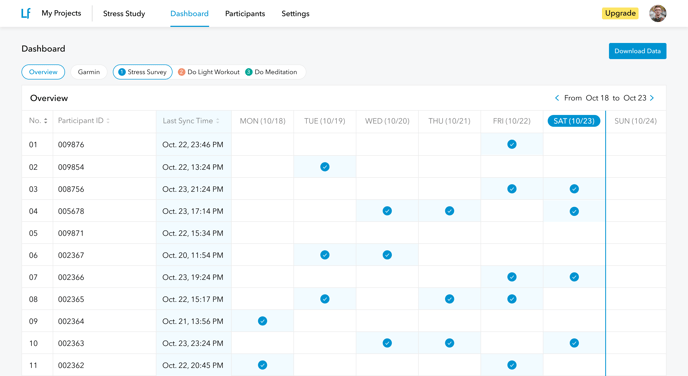Toggle the Stress Survey task filter
Image resolution: width=688 pixels, height=376 pixels.
[143, 72]
